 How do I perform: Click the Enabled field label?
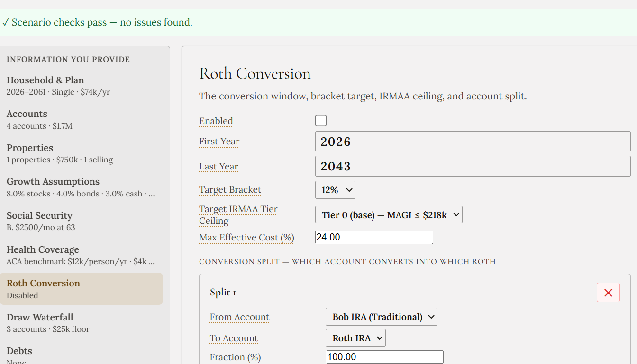click(x=216, y=121)
